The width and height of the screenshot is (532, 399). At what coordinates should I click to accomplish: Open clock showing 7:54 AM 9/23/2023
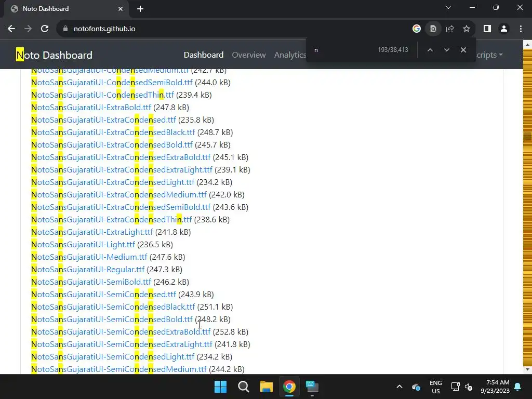[495, 387]
